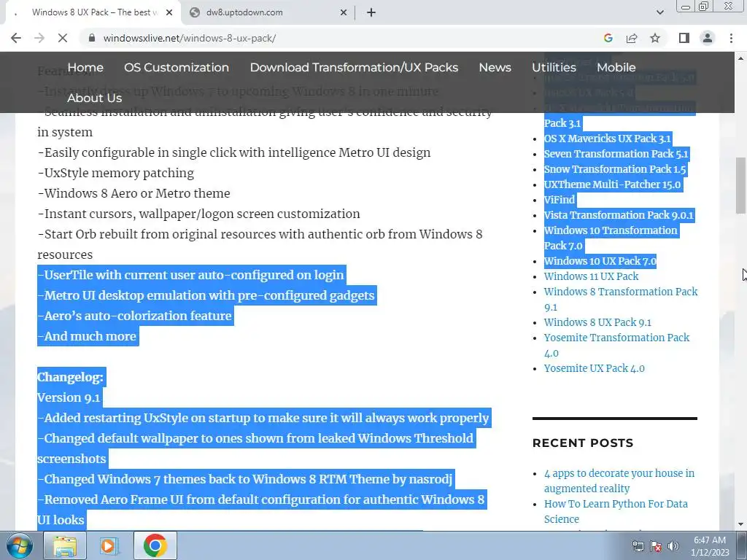Launch Windows Media Player from taskbar
Screen dimensions: 747x560
point(109,545)
